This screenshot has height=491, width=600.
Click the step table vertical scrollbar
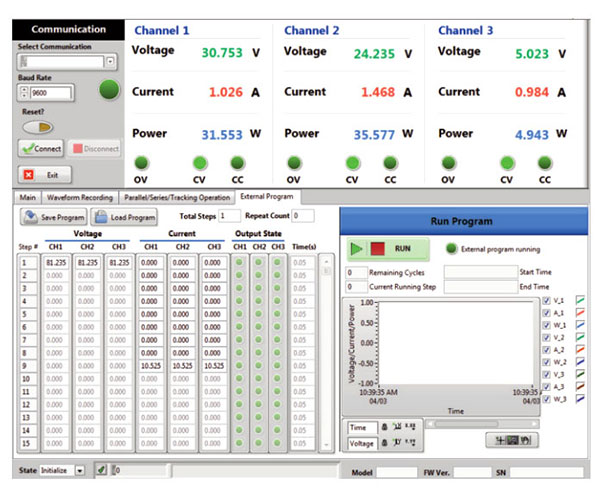[x=326, y=352]
